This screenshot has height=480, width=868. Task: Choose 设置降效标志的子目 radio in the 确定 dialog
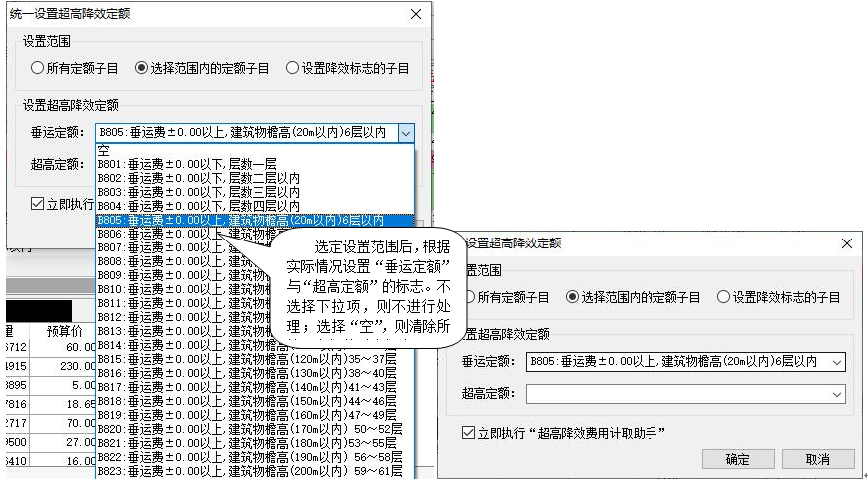point(723,297)
